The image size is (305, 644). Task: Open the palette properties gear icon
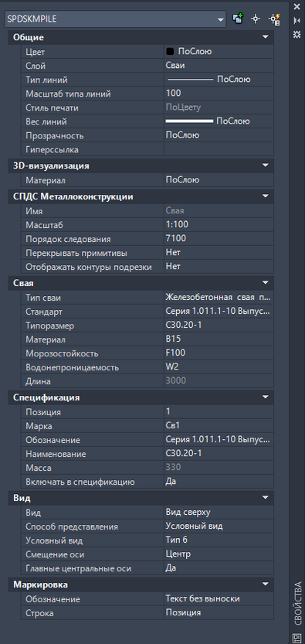tap(297, 35)
